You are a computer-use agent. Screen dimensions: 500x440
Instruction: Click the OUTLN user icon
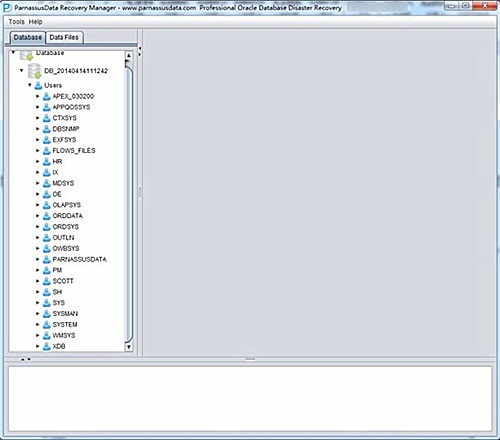(47, 238)
